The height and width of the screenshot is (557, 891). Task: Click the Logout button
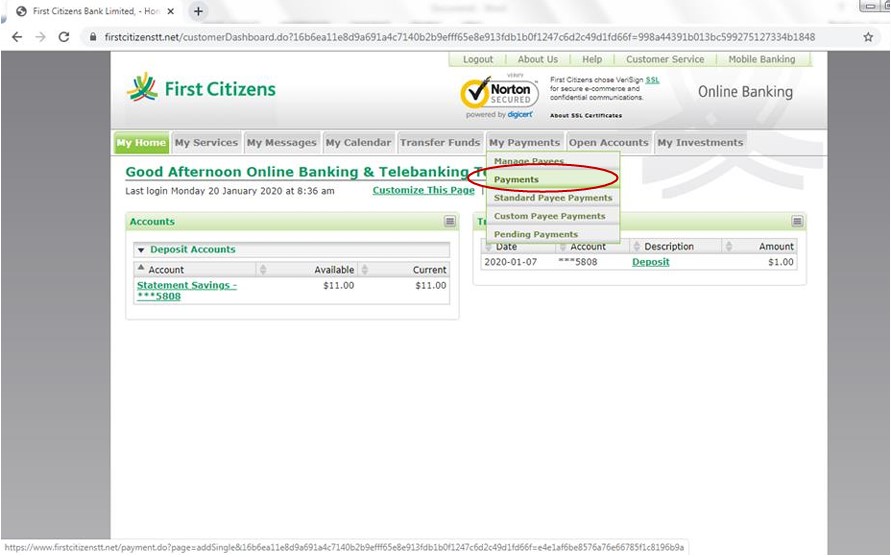coord(477,59)
